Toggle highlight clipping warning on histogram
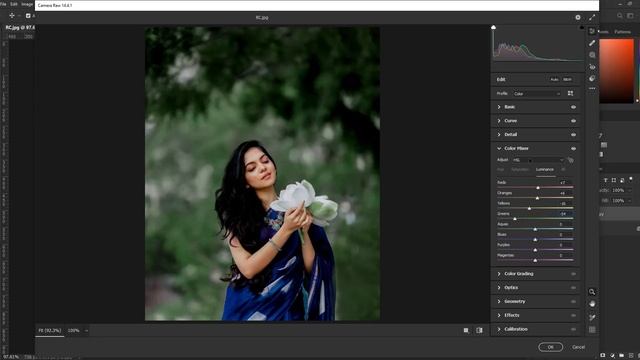This screenshot has height=360, width=640. click(x=582, y=27)
